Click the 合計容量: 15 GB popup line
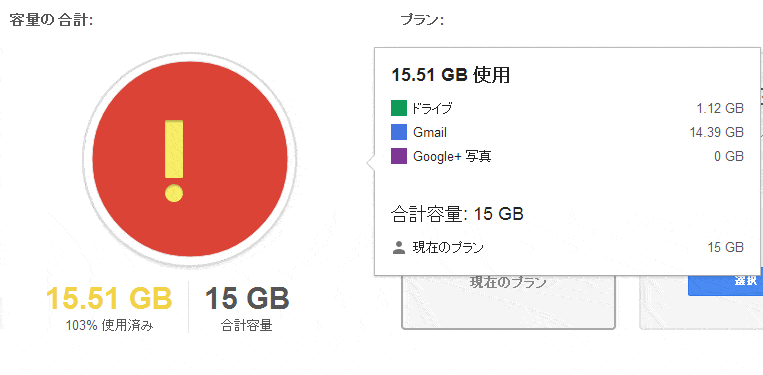The image size is (763, 375). point(457,214)
